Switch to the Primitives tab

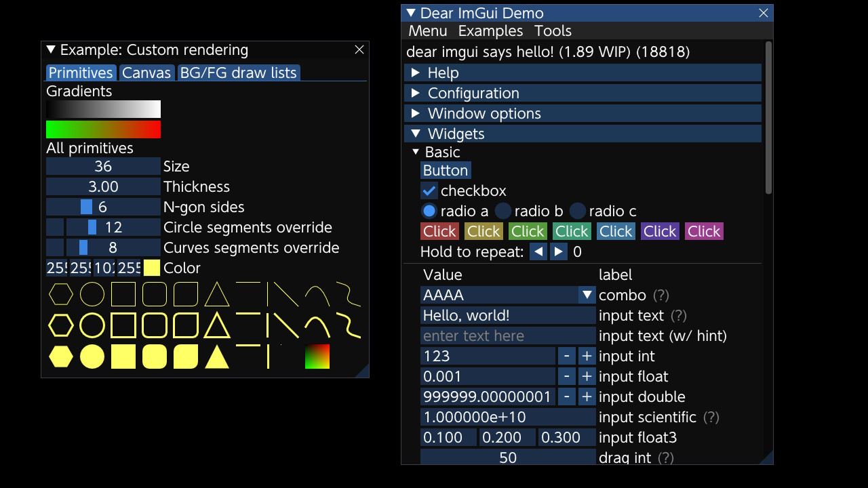(x=81, y=73)
